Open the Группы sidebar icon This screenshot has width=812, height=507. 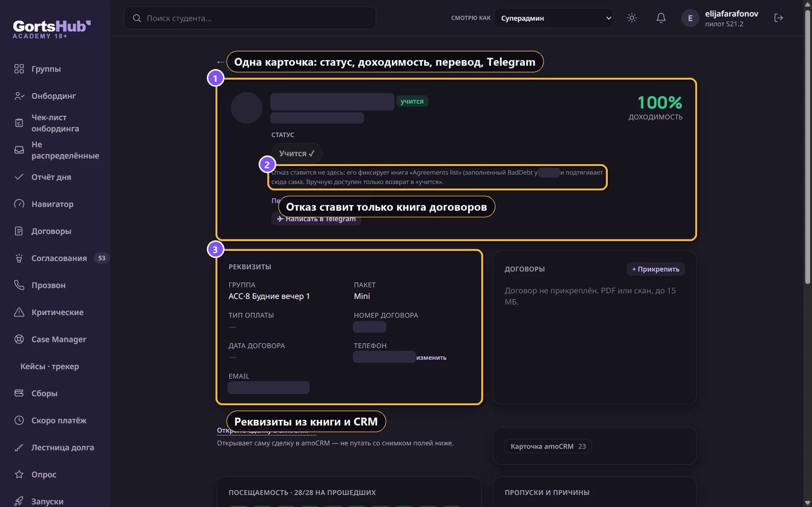point(19,69)
